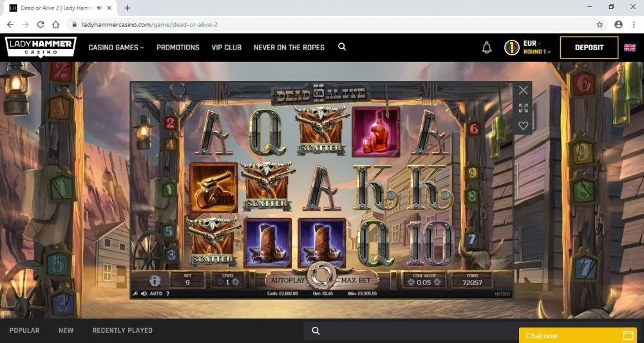
Task: Click the whiskey bottle symbol on reels
Action: click(x=376, y=132)
